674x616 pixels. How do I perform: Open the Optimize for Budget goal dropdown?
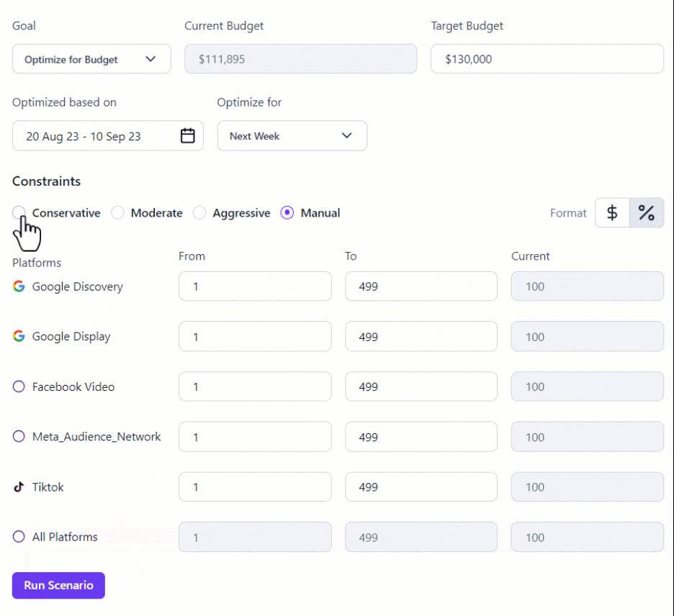pos(91,59)
